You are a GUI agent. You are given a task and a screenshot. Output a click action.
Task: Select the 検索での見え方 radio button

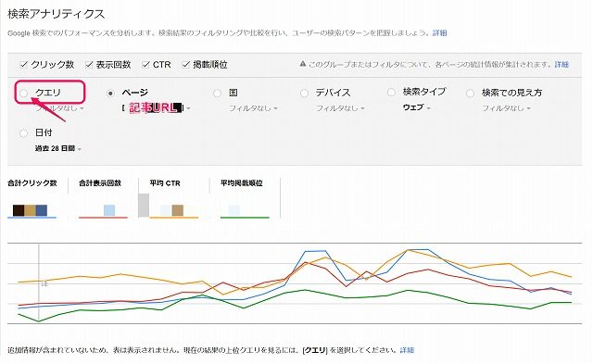coord(470,93)
